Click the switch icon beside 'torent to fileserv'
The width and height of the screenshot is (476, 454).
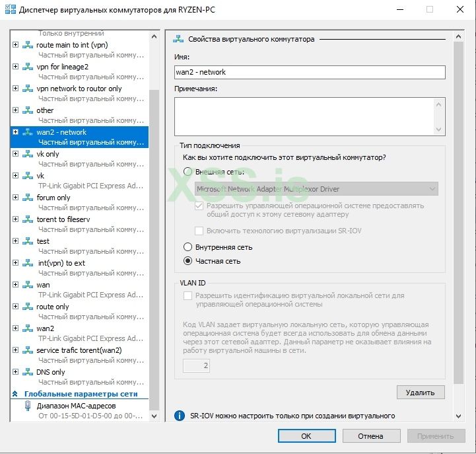pyautogui.click(x=28, y=219)
